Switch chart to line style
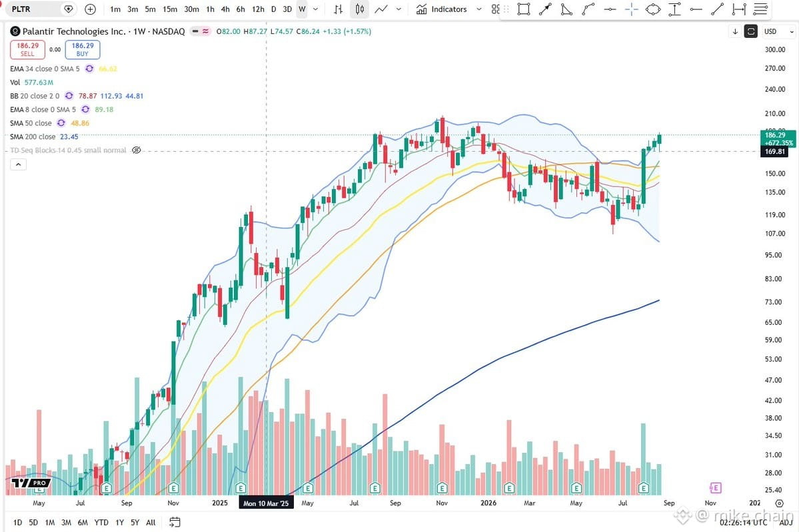Screen dimensions: 799x532 tap(381, 9)
